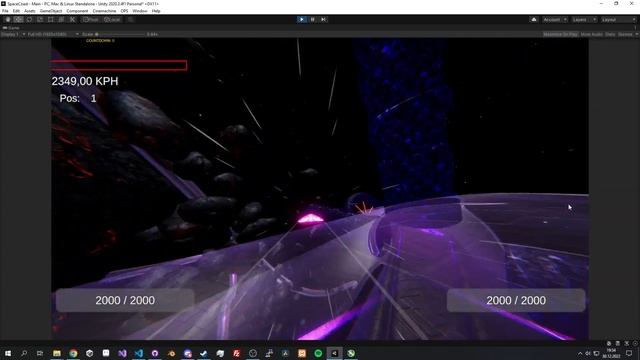The image size is (640, 360).
Task: Adjust the Game view Scale slider
Action: coord(120,34)
